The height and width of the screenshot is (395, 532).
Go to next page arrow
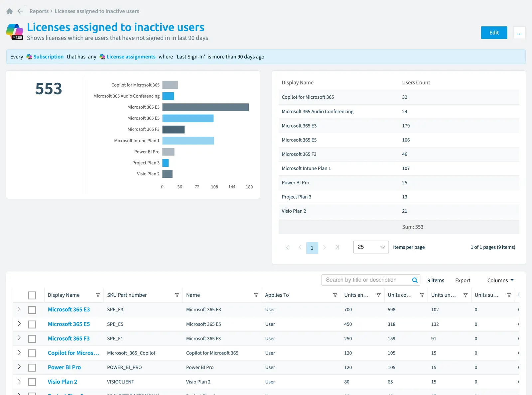click(x=325, y=247)
